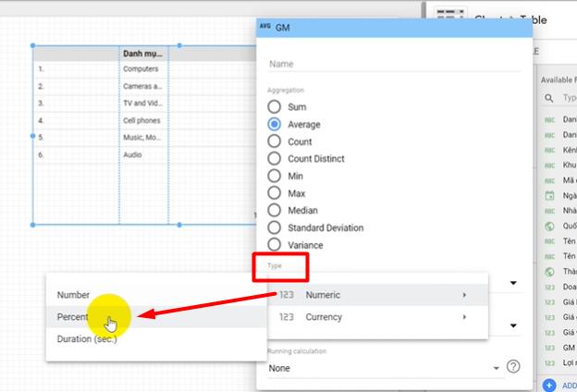577x392 pixels.
Task: Expand the Currency row's chevron arrow
Action: [464, 317]
